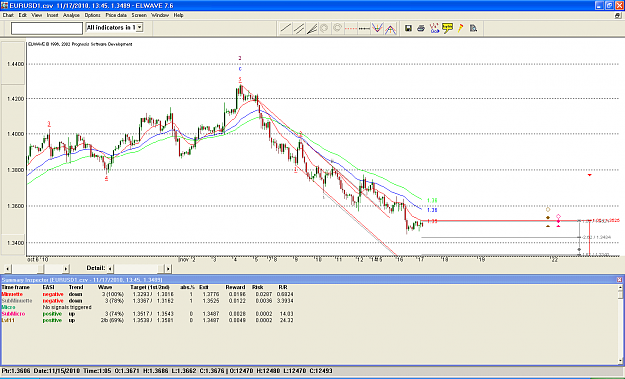Click the 1.3400 price axis label
The height and width of the screenshot is (379, 625).
(x=16, y=243)
